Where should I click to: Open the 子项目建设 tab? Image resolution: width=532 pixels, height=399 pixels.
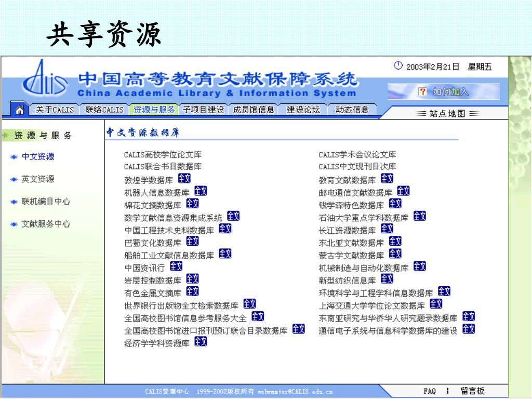click(x=204, y=110)
